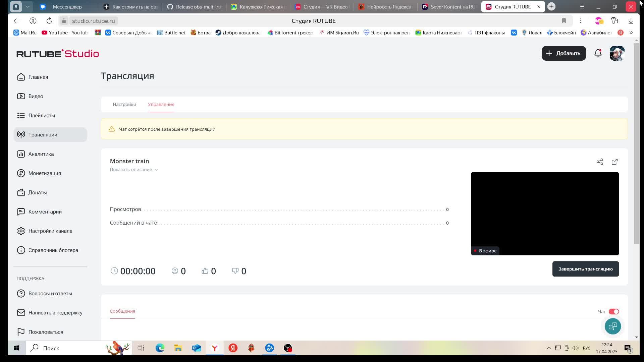Show more bookmarks overflow chevron
The image size is (644, 362).
coord(631,33)
